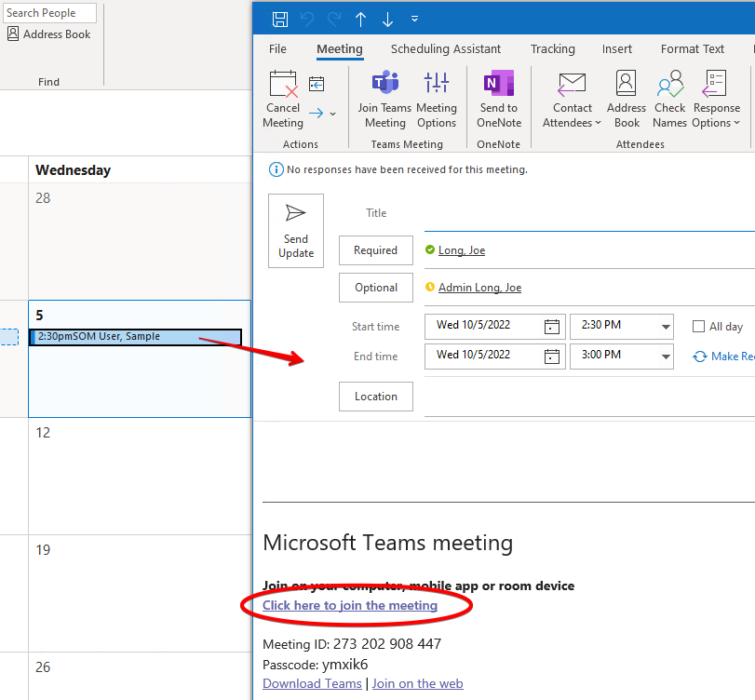Click Join Teams Meeting in ribbon

point(384,100)
